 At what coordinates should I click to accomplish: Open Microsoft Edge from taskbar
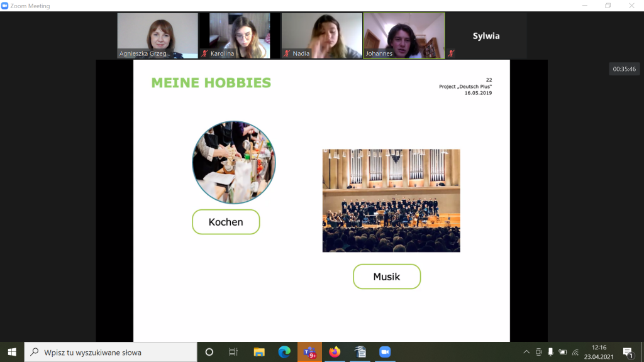(x=284, y=352)
